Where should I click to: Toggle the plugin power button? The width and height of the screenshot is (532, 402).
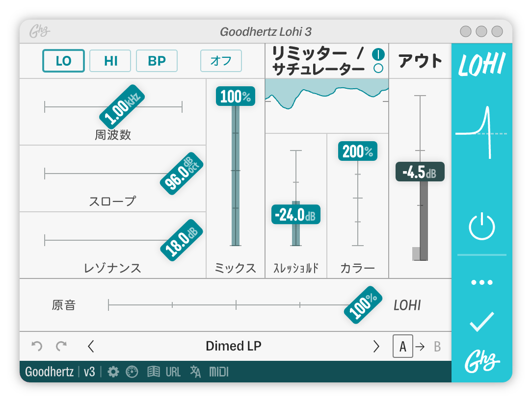pyautogui.click(x=482, y=226)
